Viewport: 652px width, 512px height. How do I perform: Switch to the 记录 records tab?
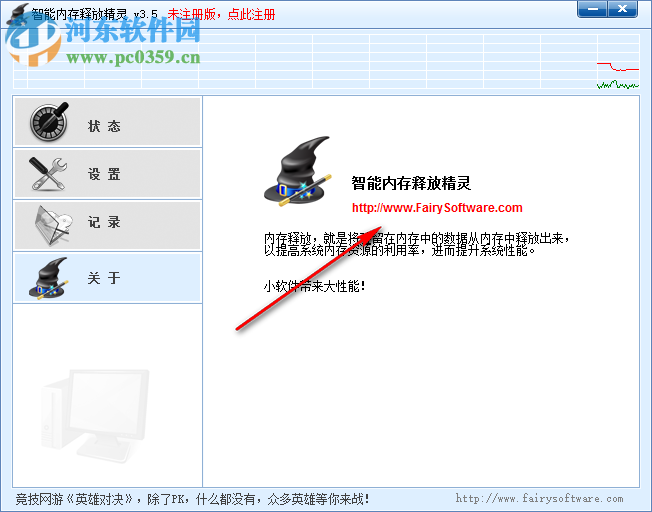[x=108, y=225]
